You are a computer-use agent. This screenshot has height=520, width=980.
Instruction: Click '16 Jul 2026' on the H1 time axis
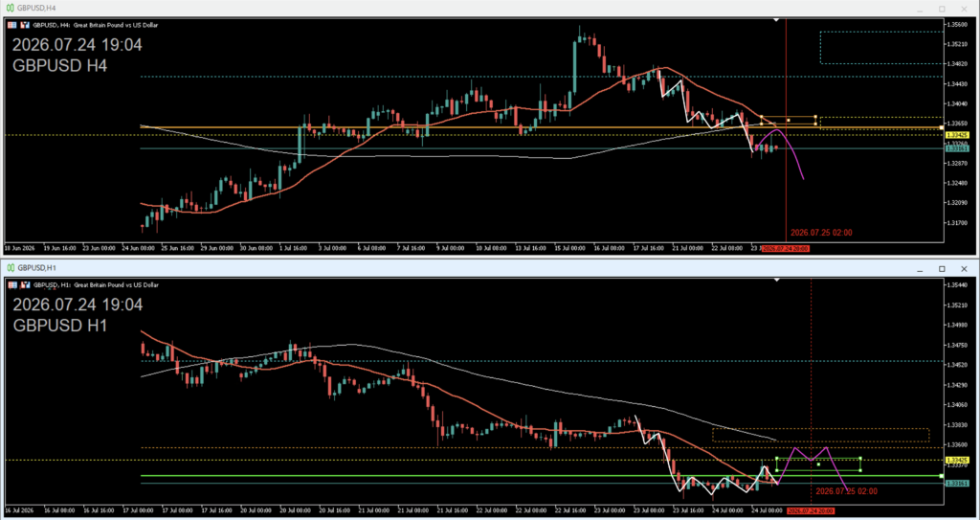(19, 511)
